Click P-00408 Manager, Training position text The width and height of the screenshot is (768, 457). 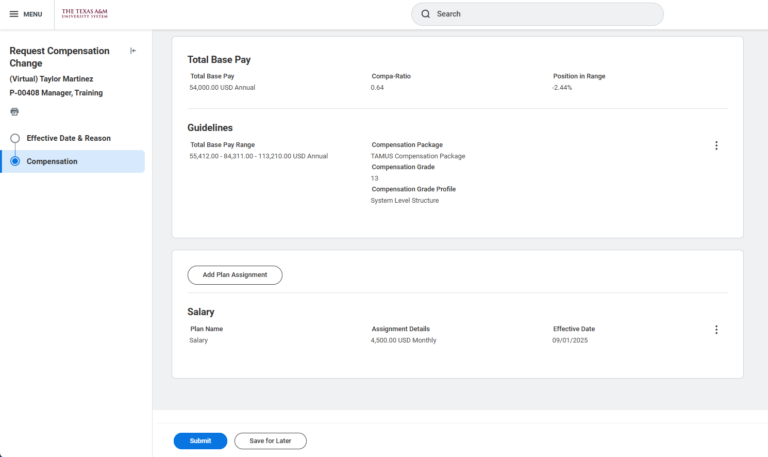tap(56, 93)
